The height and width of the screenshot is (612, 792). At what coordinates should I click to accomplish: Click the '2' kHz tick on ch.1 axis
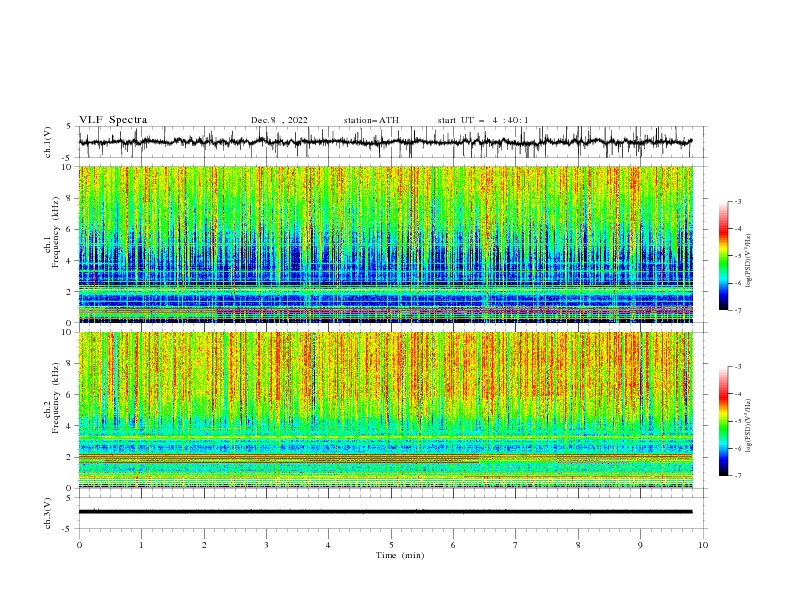click(71, 291)
